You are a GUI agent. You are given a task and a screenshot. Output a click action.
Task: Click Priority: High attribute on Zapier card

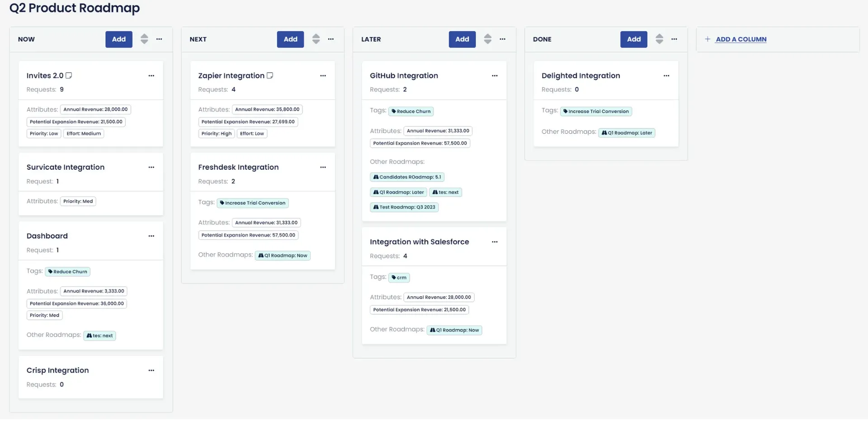[217, 134]
